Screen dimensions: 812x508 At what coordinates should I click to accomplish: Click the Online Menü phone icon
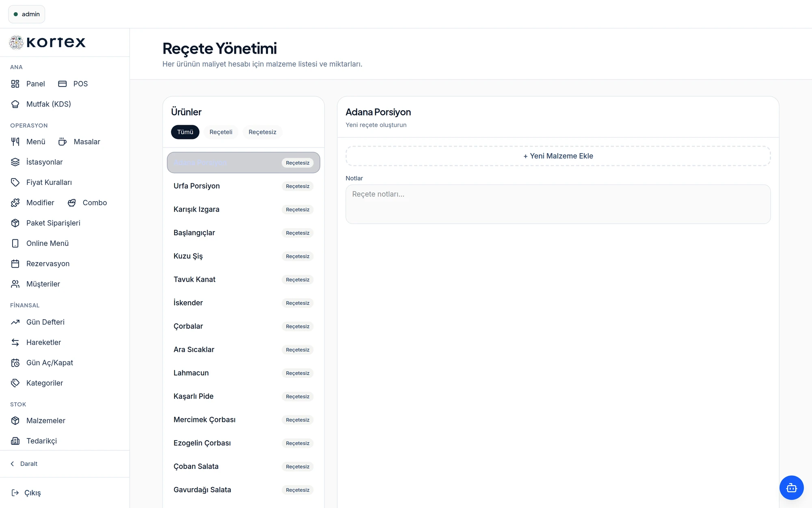point(15,243)
